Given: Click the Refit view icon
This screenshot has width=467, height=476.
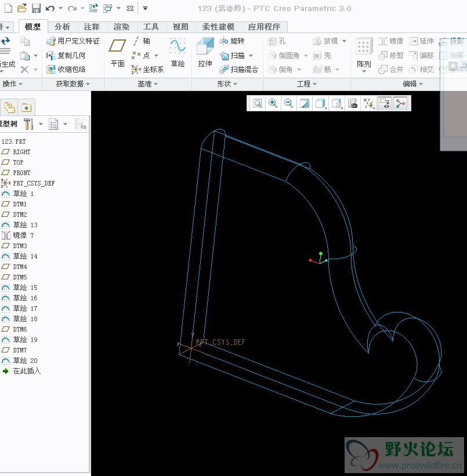Looking at the screenshot, I should tap(258, 104).
